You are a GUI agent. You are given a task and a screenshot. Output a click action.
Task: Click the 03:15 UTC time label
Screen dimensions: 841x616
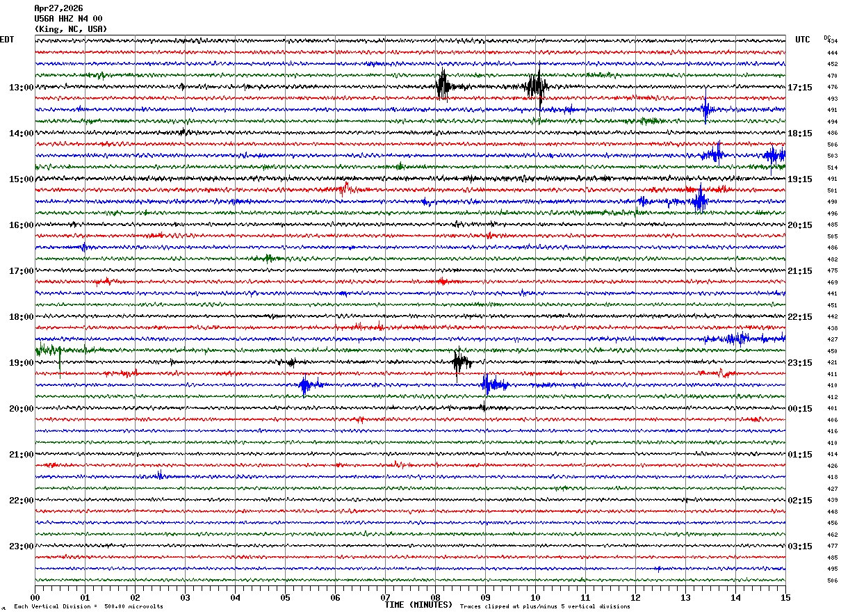click(x=800, y=546)
